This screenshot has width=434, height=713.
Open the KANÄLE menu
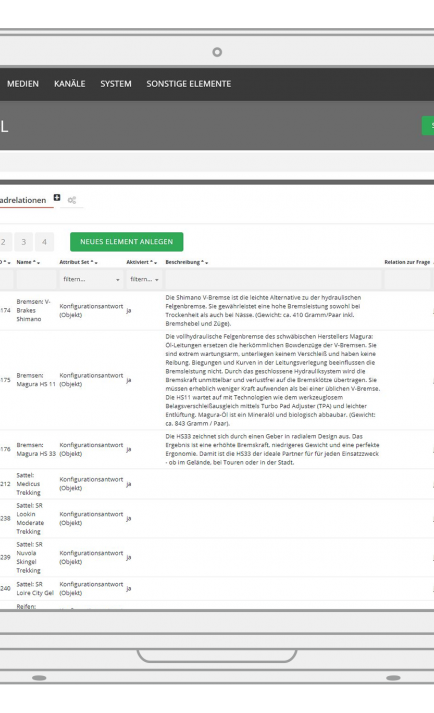pyautogui.click(x=70, y=84)
